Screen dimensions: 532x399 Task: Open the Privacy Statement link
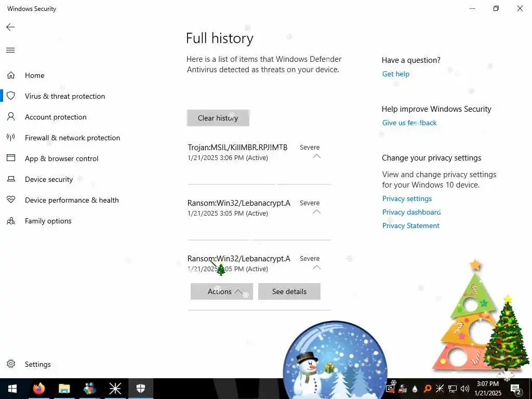coord(410,225)
